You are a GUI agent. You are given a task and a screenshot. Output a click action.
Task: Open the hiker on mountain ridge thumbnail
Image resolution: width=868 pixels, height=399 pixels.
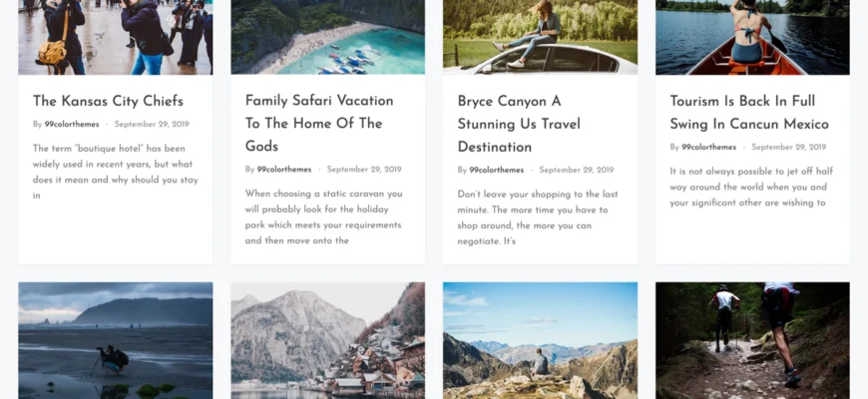point(541,340)
